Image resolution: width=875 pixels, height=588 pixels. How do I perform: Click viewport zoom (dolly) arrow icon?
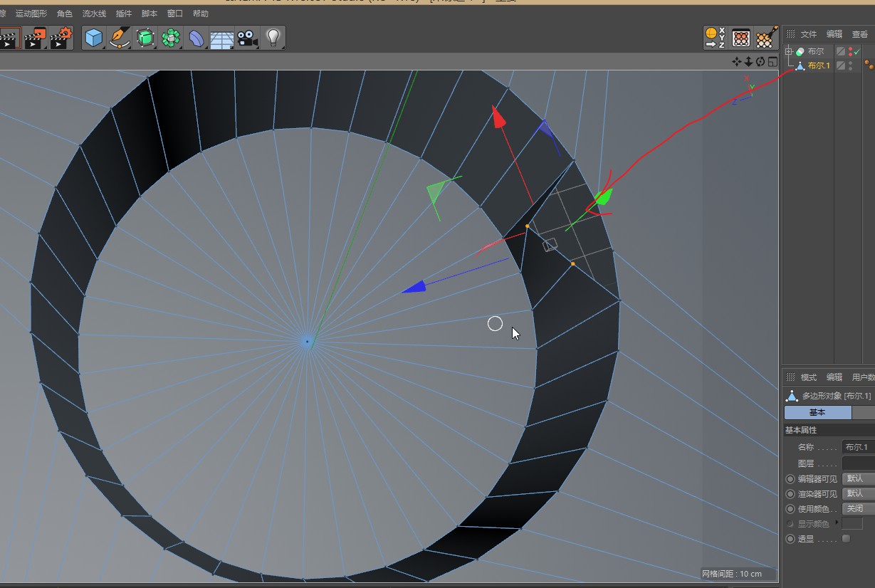748,61
